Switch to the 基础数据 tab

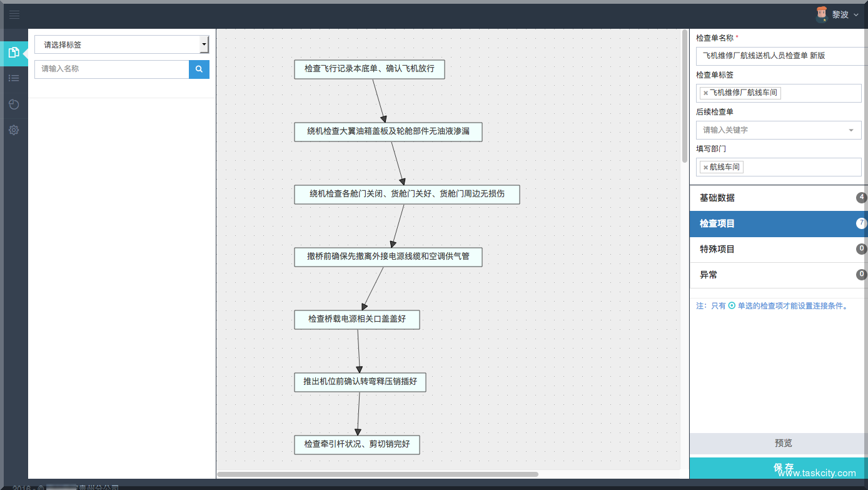[x=778, y=198]
